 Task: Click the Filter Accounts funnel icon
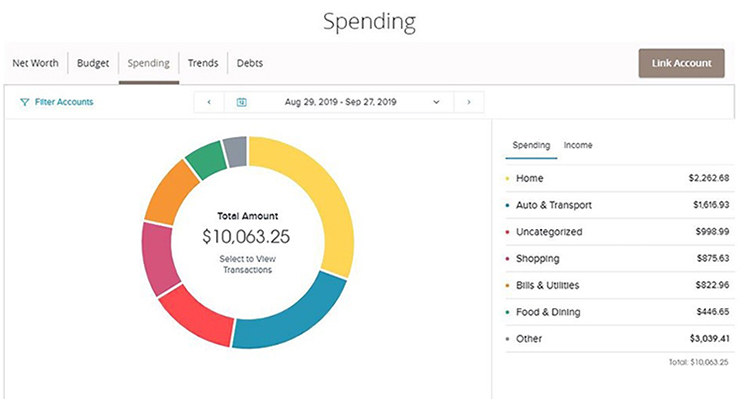25,102
